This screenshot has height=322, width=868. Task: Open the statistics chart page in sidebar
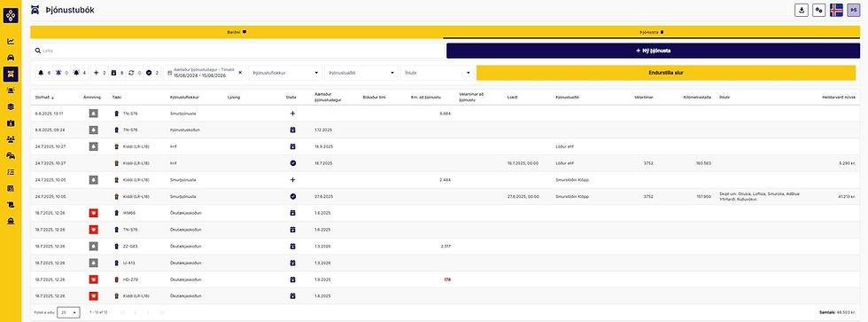(x=11, y=41)
